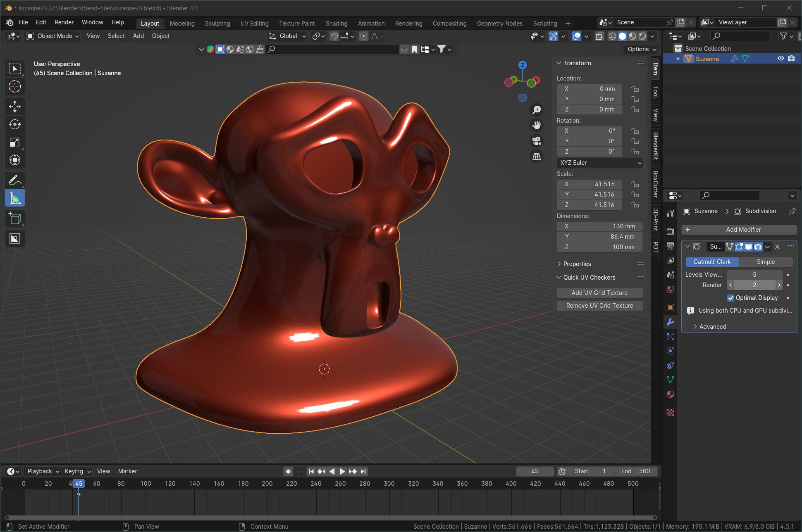This screenshot has width=802, height=532.
Task: Click the Add UV Grid Texture button
Action: pos(599,292)
